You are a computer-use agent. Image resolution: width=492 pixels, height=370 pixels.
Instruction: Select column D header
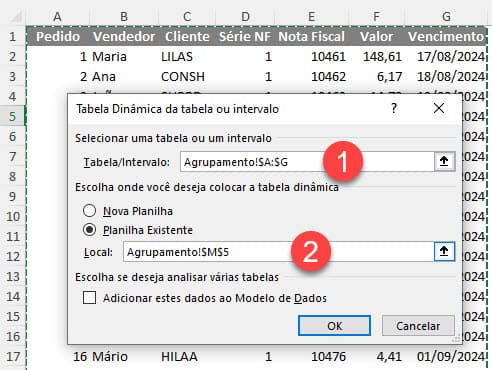pos(245,17)
